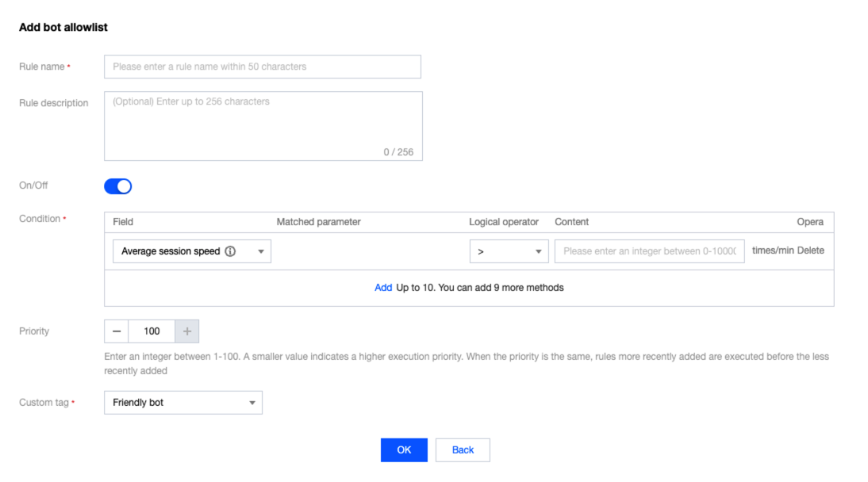Image resolution: width=868 pixels, height=482 pixels.
Task: Click the priority value field showing 100
Action: tap(152, 331)
